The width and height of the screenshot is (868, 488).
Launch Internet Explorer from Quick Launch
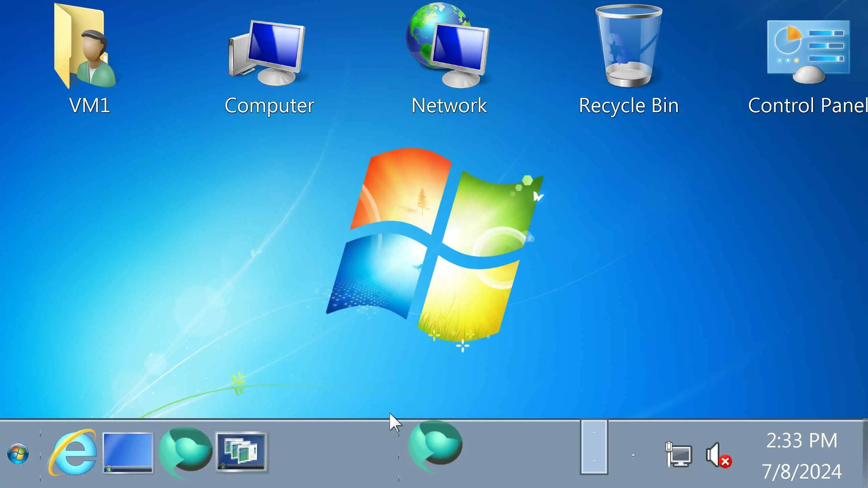point(73,452)
